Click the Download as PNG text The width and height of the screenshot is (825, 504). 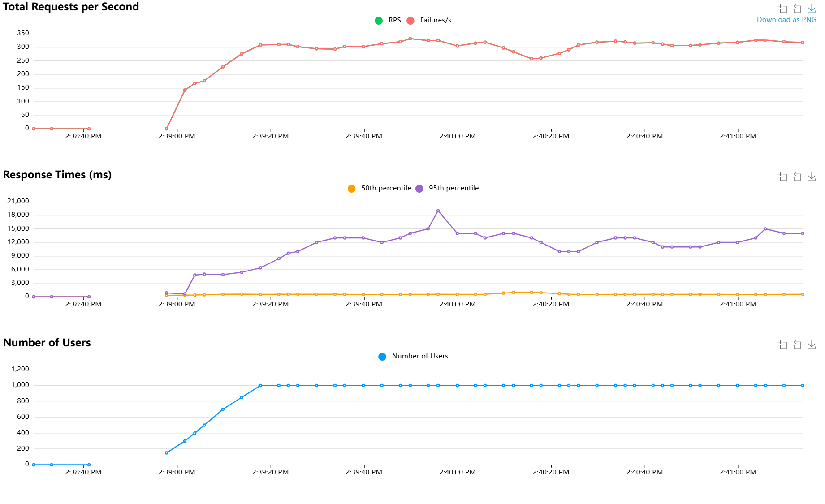click(x=786, y=20)
